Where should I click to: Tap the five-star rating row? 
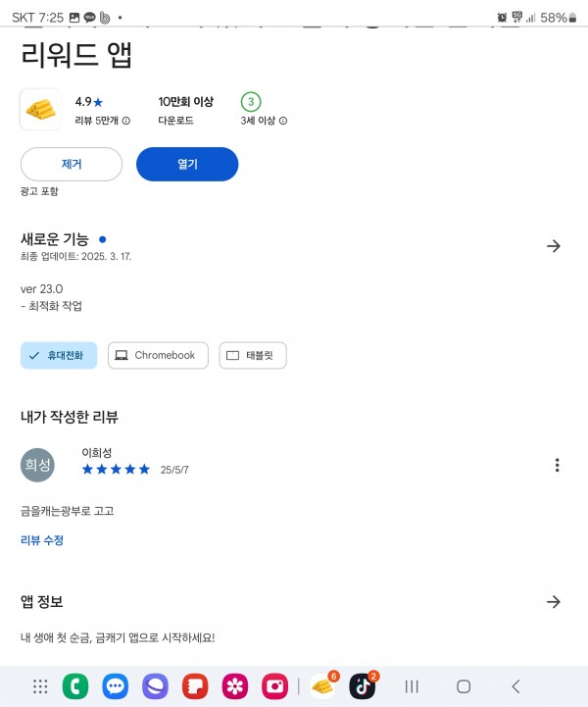(116, 470)
